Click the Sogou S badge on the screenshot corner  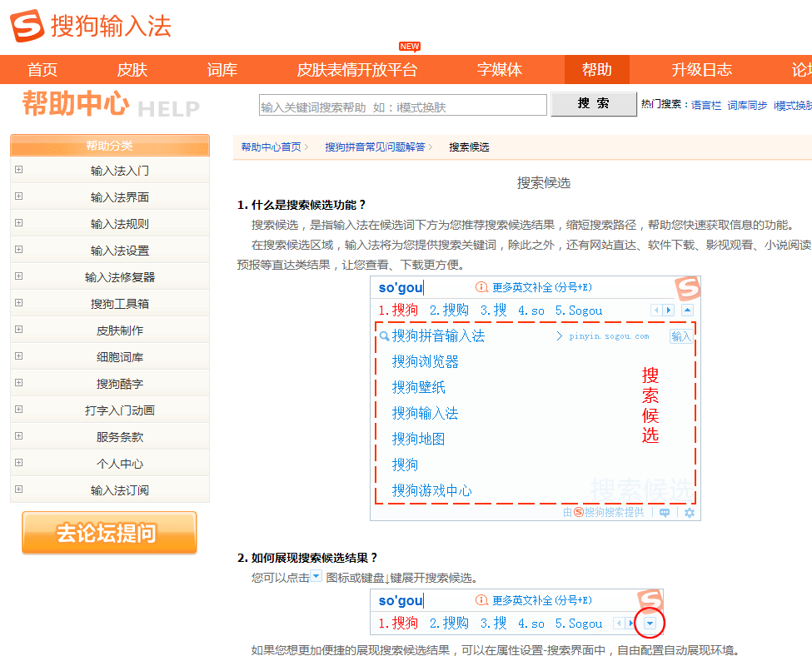pos(687,288)
